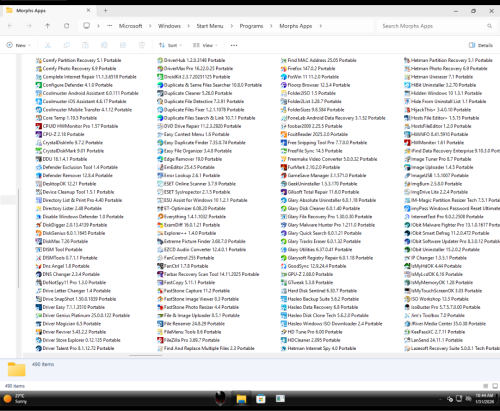
Task: Click the navigation pane vertical scrollbar
Action: (x=18, y=238)
